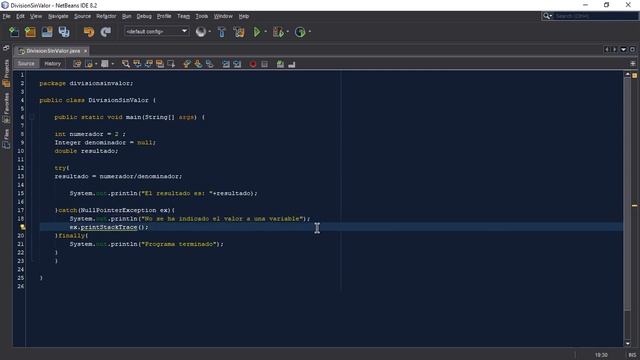Click Previous Bookmark icon
The height and width of the screenshot is (360, 640).
[x=187, y=64]
